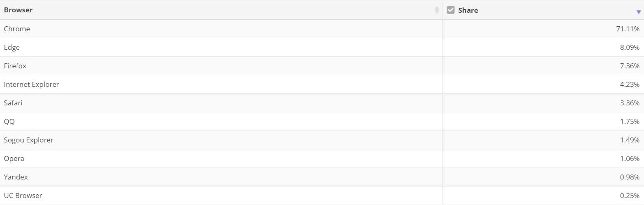
Task: Select the Chrome row
Action: coord(322,29)
